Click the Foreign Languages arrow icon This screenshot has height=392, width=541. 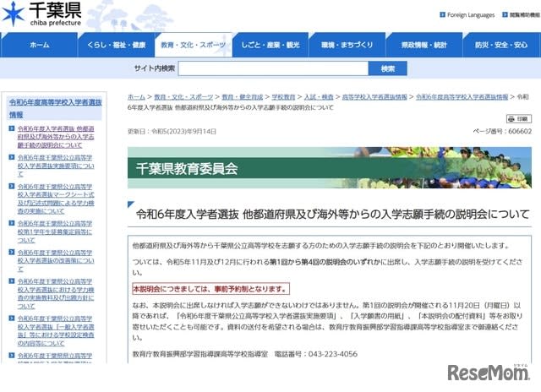tap(442, 14)
